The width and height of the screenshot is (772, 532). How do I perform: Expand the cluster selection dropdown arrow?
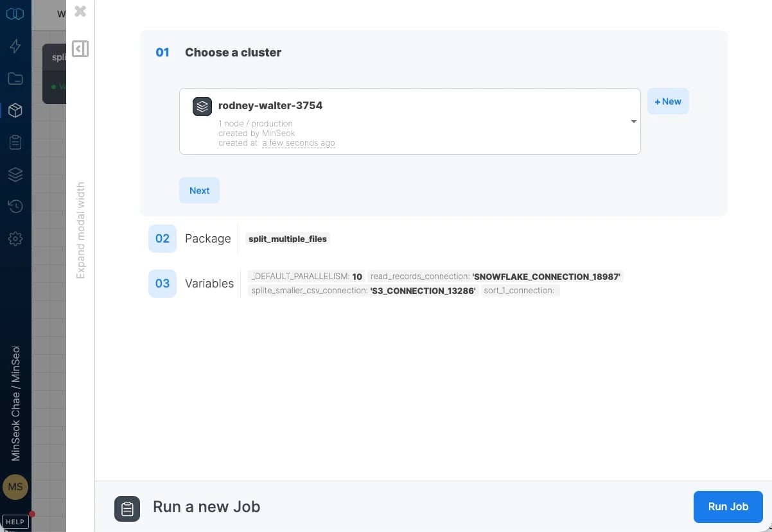(x=633, y=121)
